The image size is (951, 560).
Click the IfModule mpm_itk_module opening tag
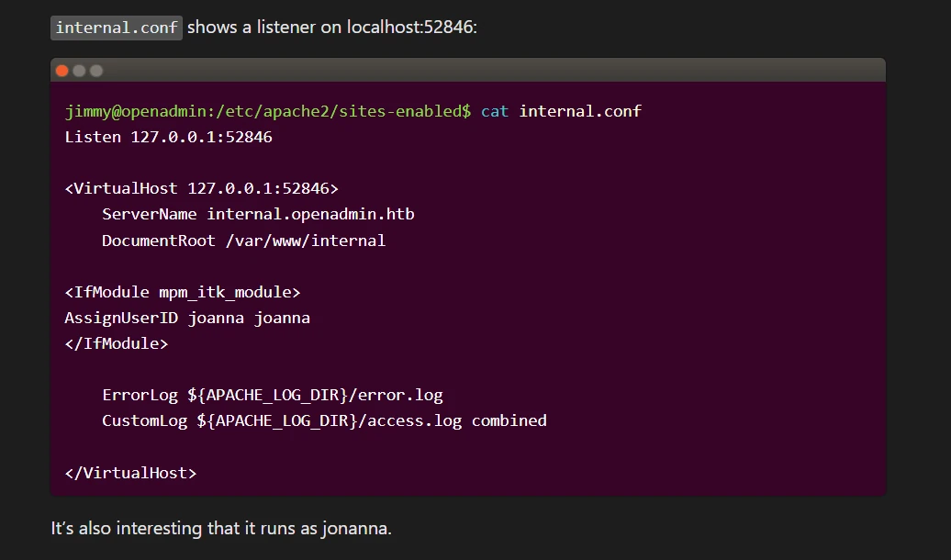tap(183, 293)
